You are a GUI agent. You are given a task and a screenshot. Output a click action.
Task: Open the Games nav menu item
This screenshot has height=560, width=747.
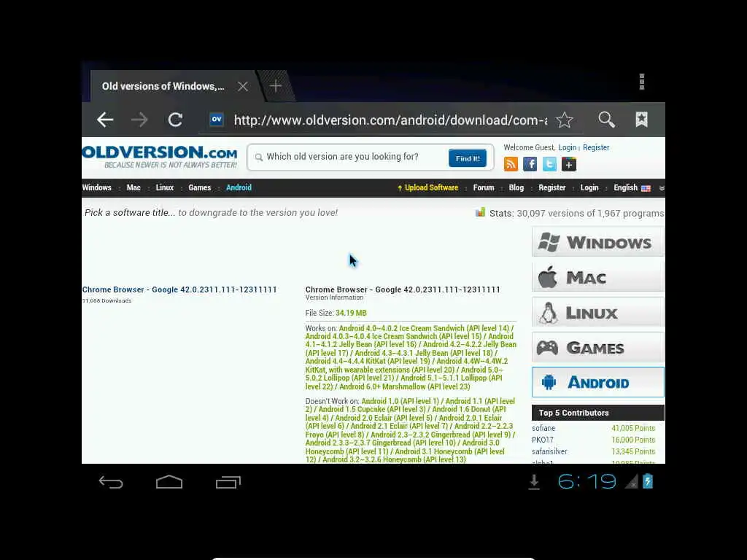[x=200, y=187]
